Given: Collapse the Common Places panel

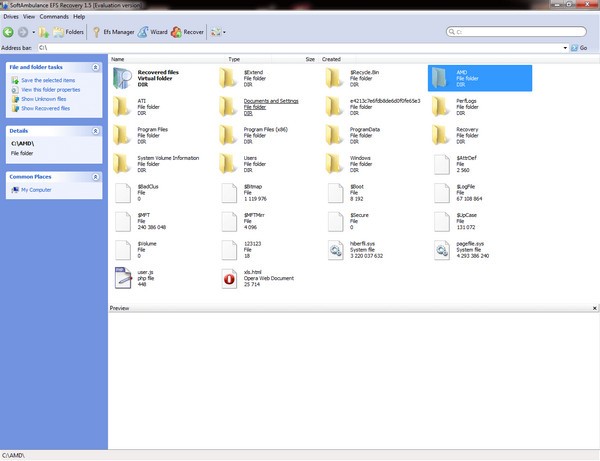Looking at the screenshot, I should (95, 177).
